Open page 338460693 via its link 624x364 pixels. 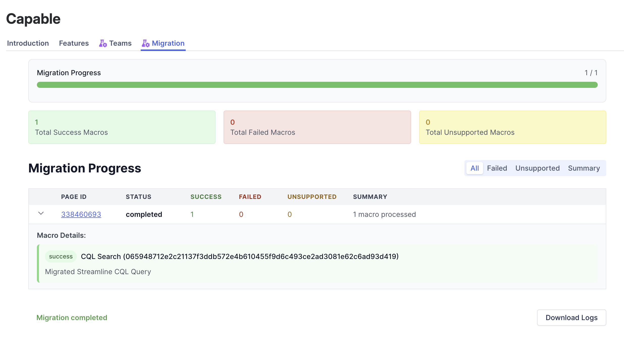tap(81, 214)
